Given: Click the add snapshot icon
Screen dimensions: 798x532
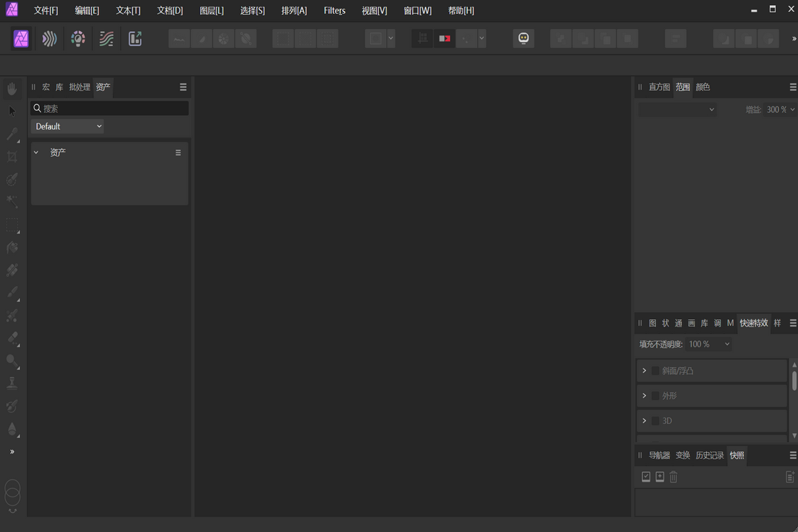Looking at the screenshot, I should click(660, 477).
